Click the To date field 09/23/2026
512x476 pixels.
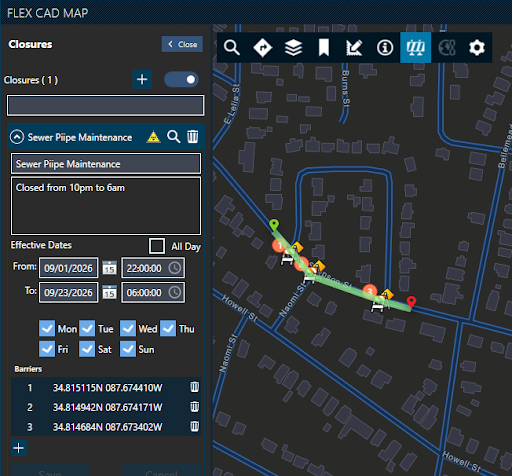(68, 292)
